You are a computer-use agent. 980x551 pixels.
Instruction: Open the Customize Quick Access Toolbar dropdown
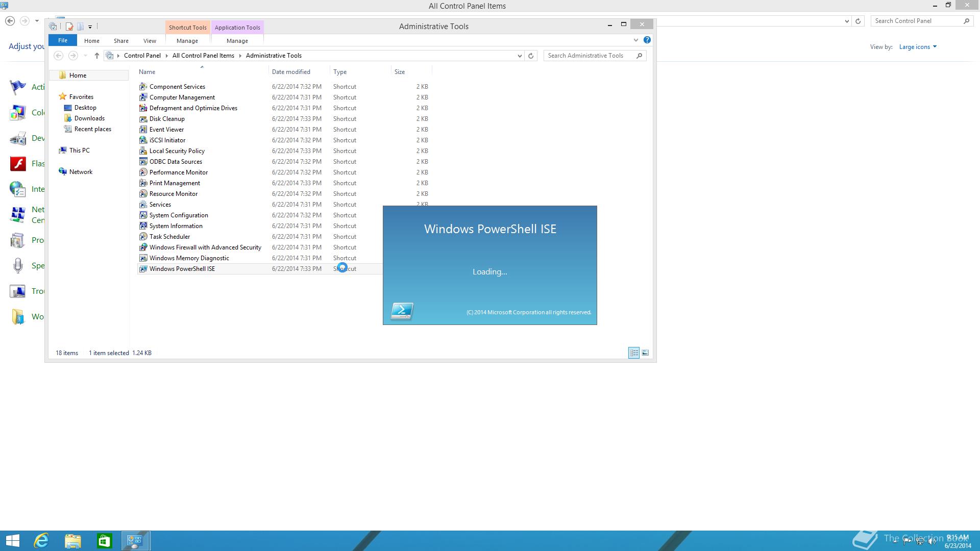pos(90,27)
